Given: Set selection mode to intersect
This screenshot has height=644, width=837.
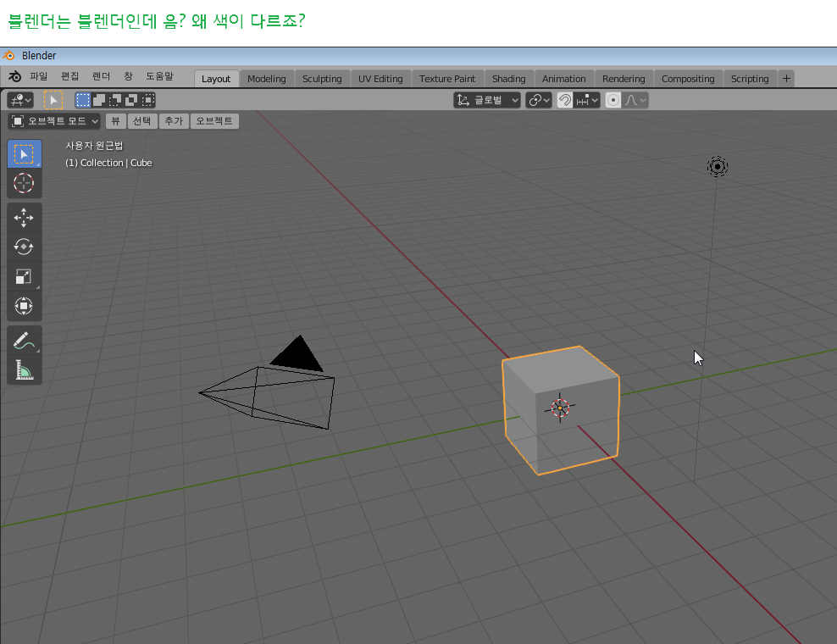Looking at the screenshot, I should point(148,100).
